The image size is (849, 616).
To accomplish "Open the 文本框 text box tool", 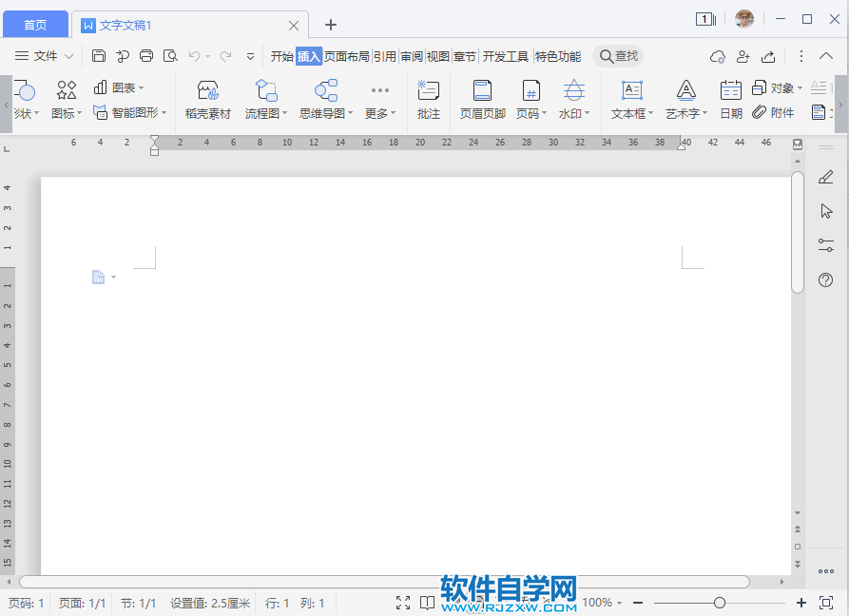I will pos(630,99).
